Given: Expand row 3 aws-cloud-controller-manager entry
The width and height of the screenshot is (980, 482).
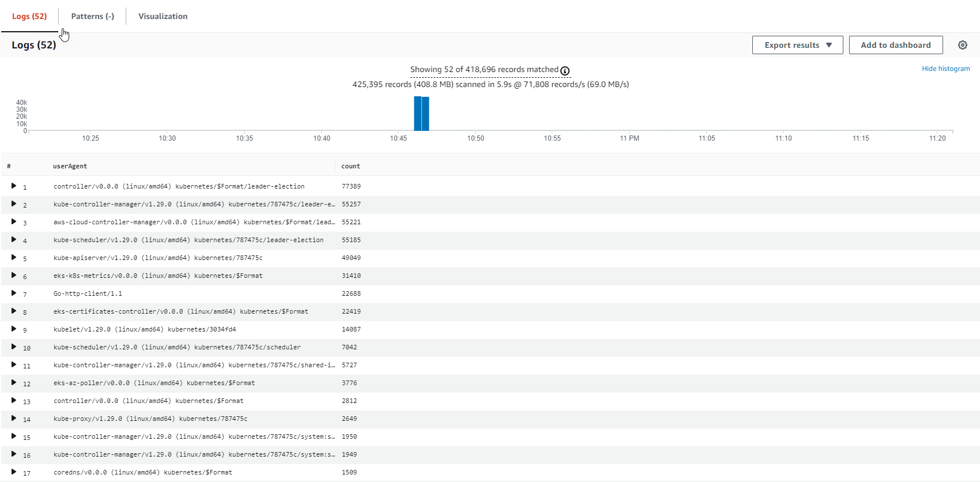Looking at the screenshot, I should (14, 221).
